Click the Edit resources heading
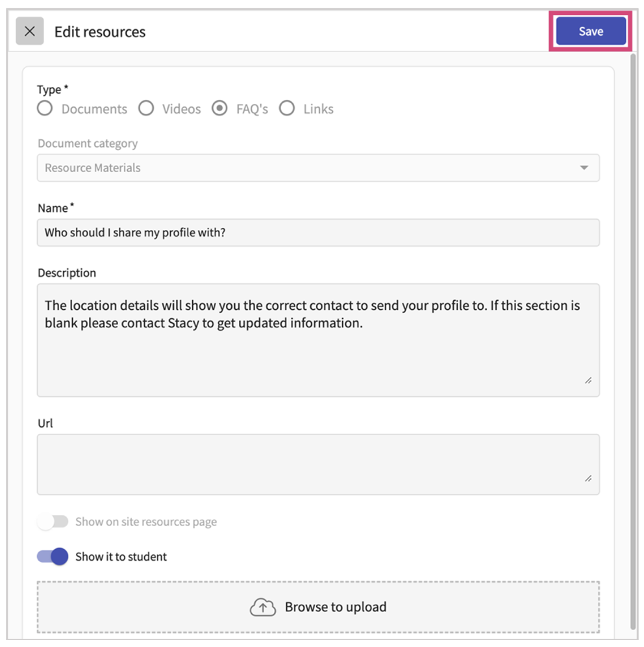The width and height of the screenshot is (644, 647). point(100,32)
